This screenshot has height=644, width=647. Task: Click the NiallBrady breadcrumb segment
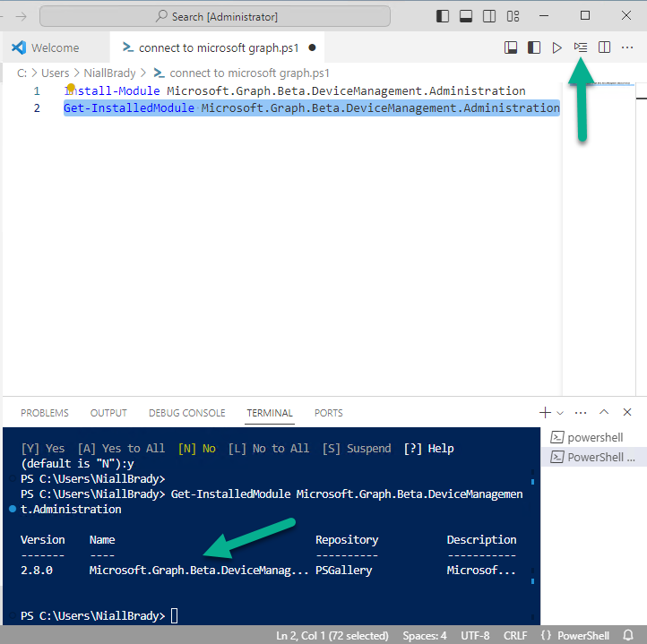click(x=109, y=73)
